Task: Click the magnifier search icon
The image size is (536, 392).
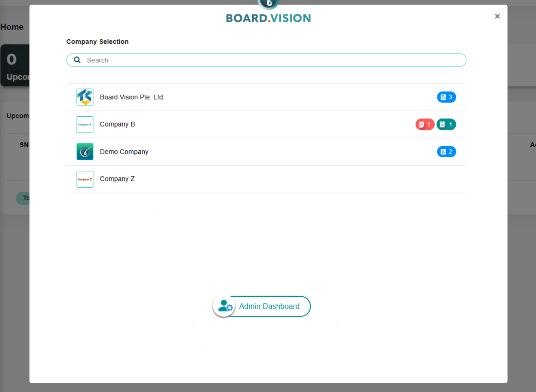Action: pyautogui.click(x=77, y=60)
